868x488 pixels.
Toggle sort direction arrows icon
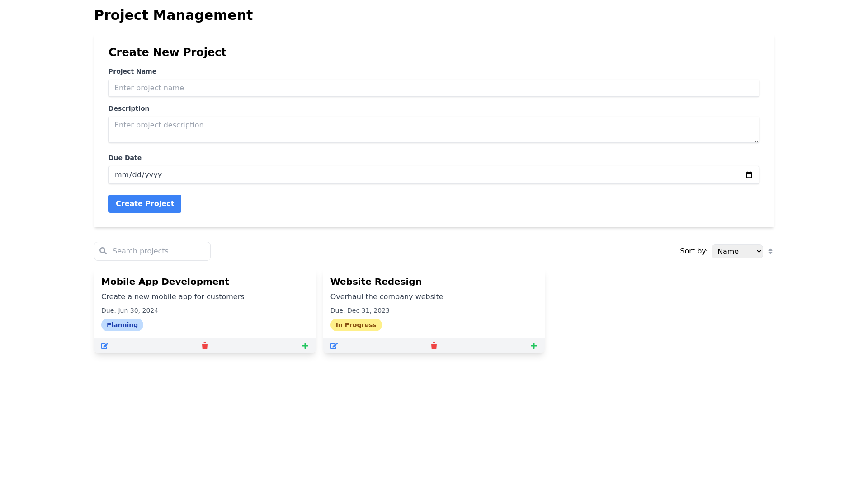(770, 251)
